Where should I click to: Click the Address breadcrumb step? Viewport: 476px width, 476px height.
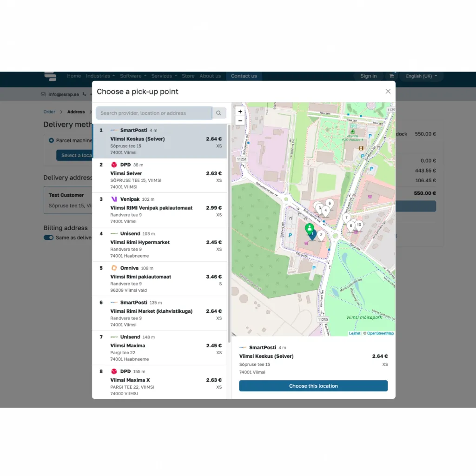76,112
